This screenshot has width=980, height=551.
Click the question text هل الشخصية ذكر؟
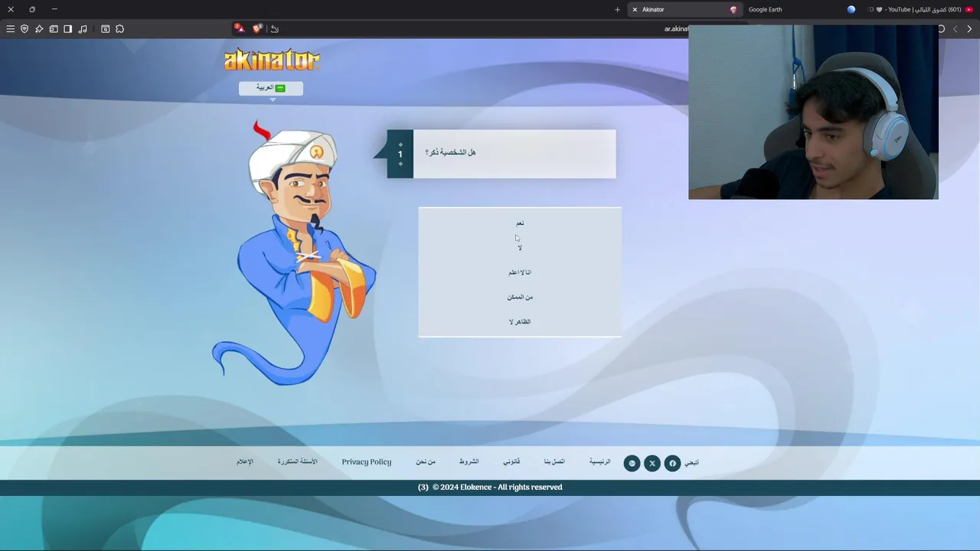450,152
